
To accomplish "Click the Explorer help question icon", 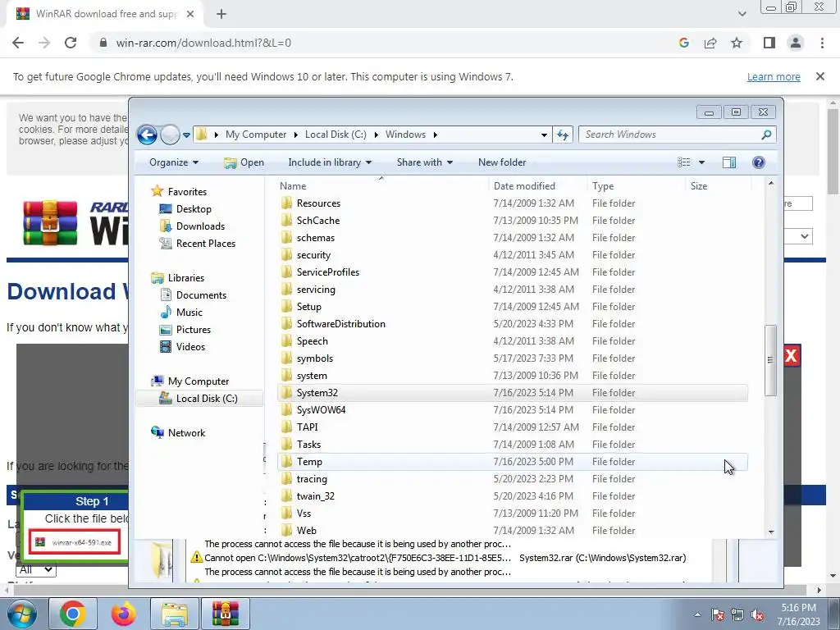I will tap(759, 162).
